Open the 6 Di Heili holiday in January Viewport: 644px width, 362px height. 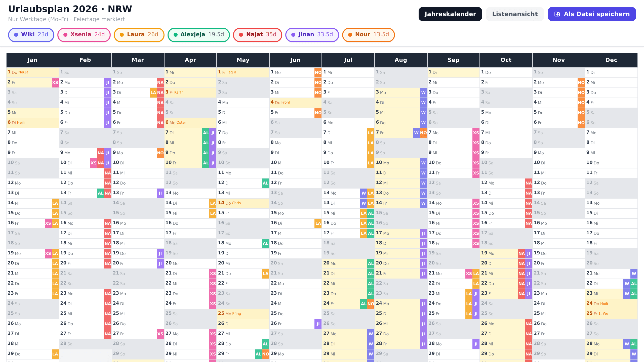click(32, 123)
